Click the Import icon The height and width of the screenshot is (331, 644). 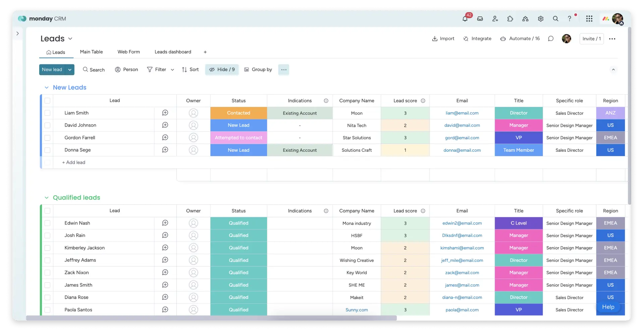[x=435, y=39]
